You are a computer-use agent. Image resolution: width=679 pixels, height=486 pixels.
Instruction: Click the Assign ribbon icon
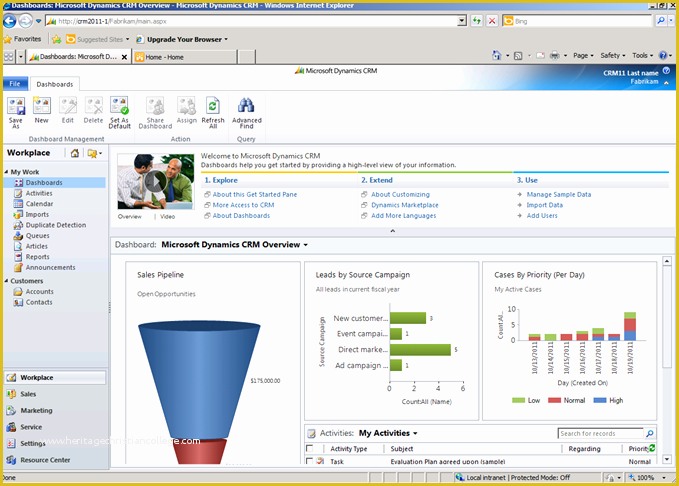click(x=186, y=106)
